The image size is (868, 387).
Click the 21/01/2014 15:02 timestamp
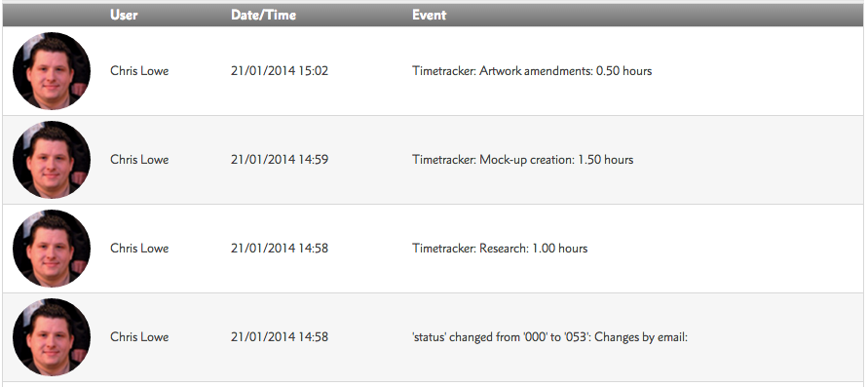pyautogui.click(x=280, y=71)
